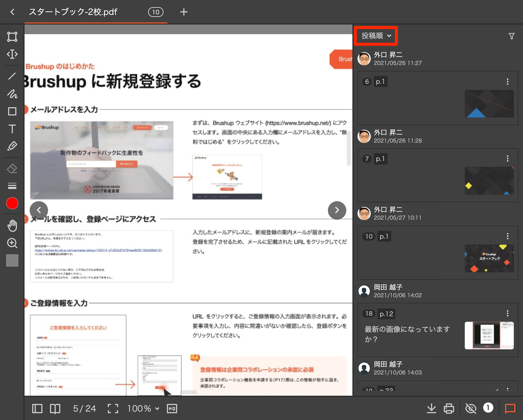Select the zoom magnifier tool
This screenshot has height=420, width=523.
(12, 243)
